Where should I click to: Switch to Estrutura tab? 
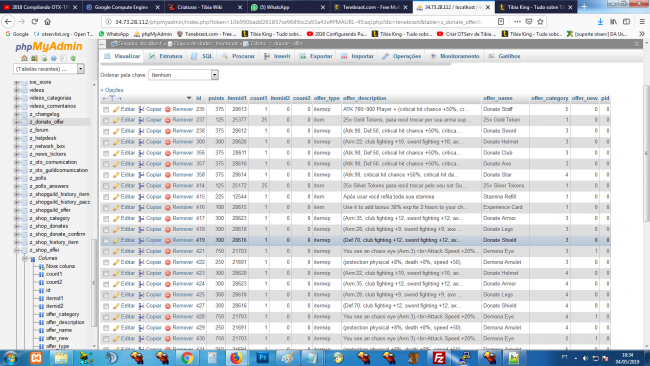click(x=166, y=56)
